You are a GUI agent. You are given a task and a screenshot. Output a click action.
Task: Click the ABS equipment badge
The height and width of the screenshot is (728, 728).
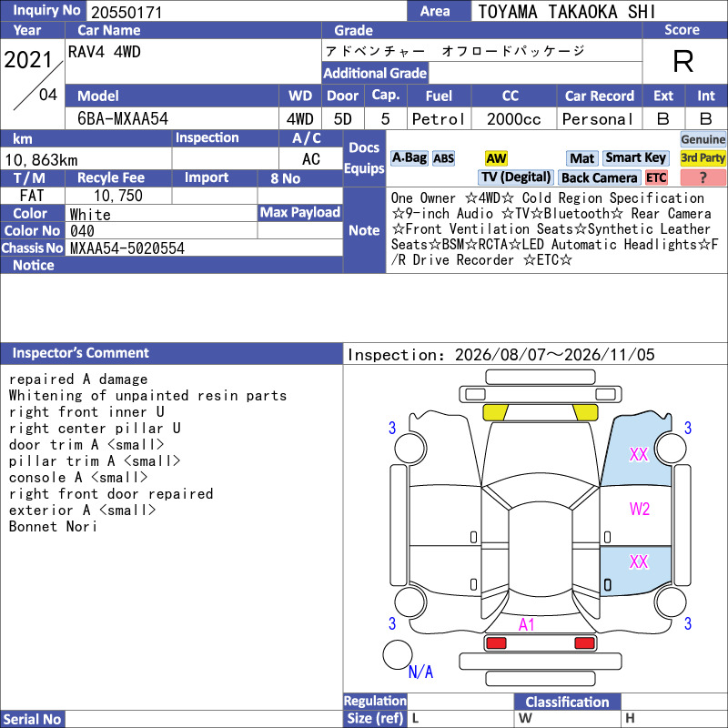443,158
